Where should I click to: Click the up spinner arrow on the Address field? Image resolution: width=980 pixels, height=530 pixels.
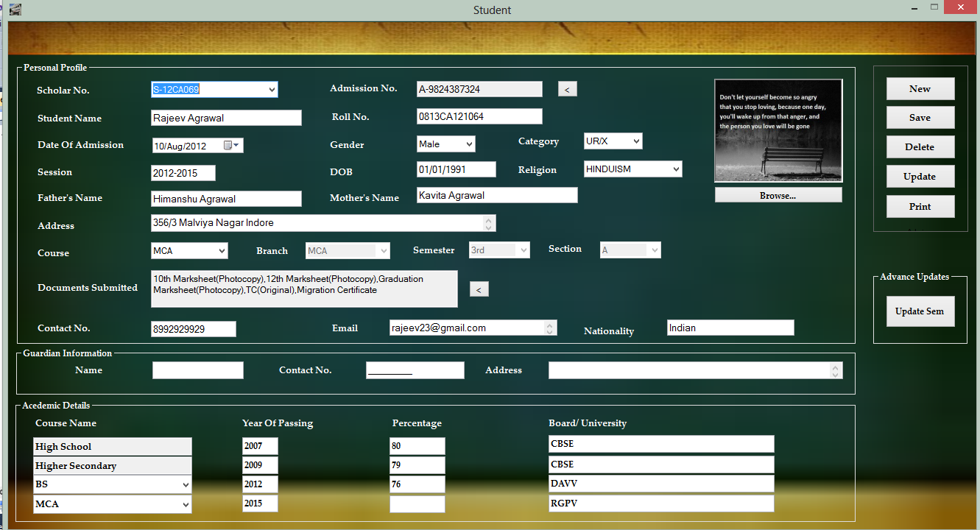click(x=488, y=219)
